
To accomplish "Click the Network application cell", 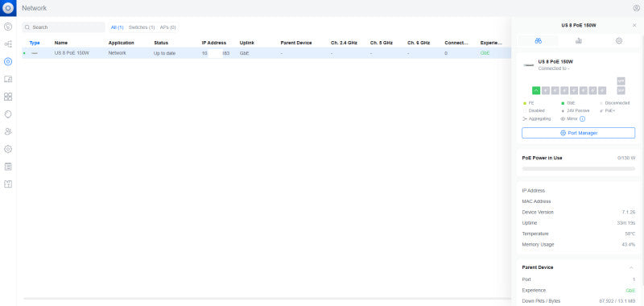I will click(117, 53).
